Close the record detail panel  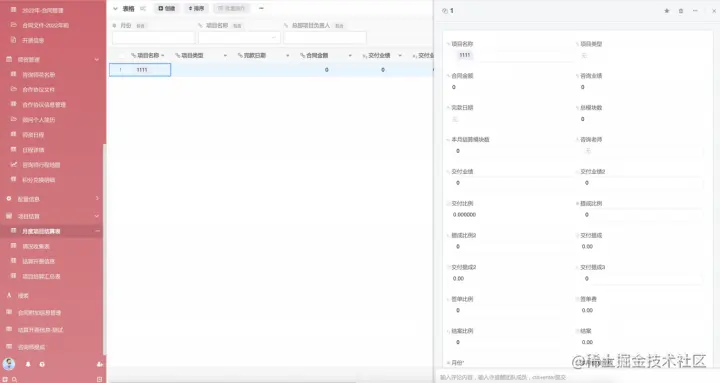pos(714,11)
